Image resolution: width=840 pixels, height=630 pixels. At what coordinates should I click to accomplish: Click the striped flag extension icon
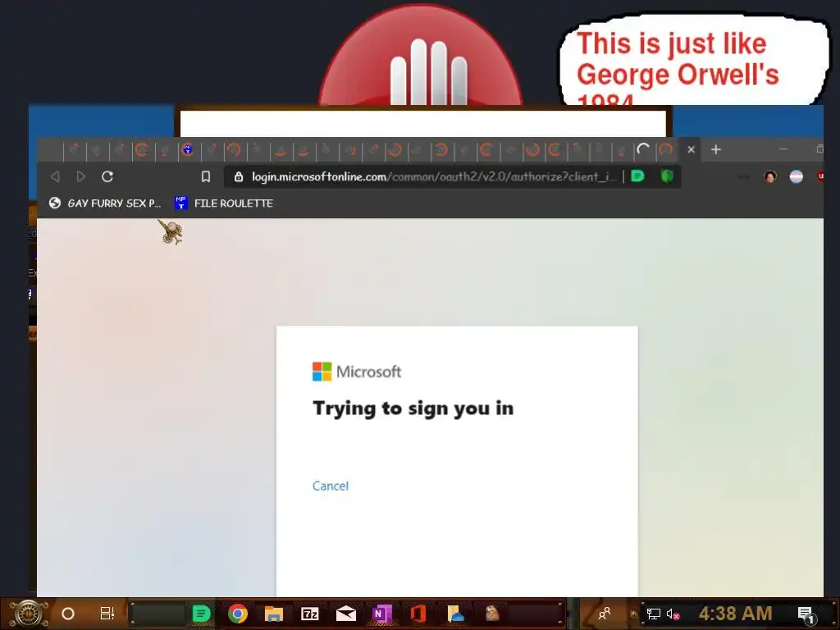tap(796, 176)
